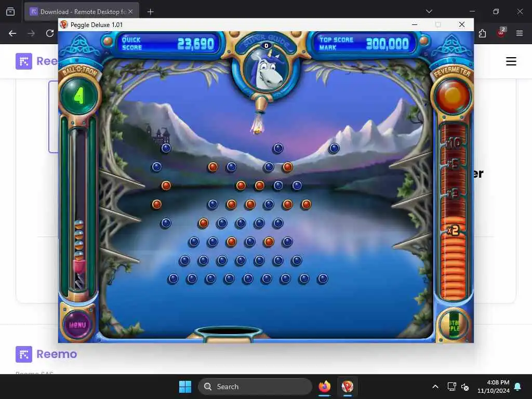Open the Windows Start menu
The width and height of the screenshot is (532, 399).
pos(185,387)
